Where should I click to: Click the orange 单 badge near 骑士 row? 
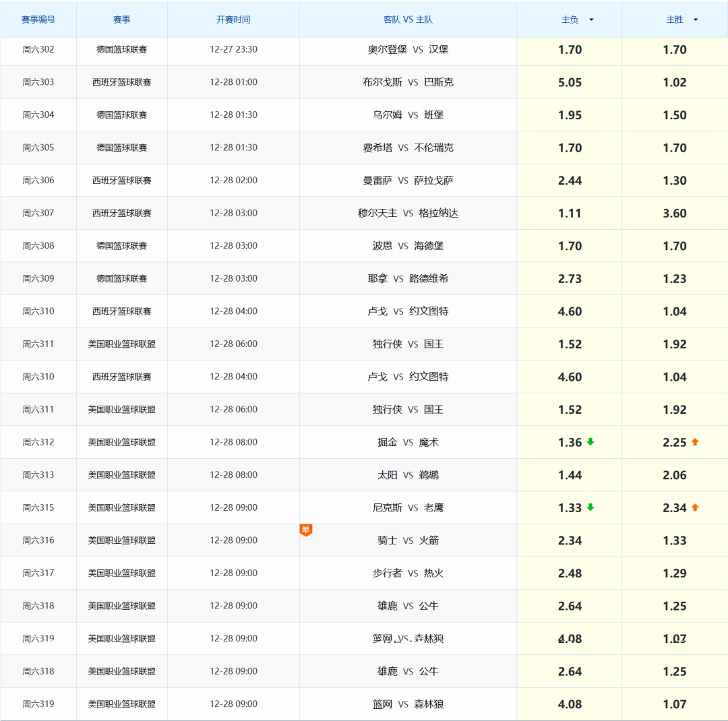[305, 530]
